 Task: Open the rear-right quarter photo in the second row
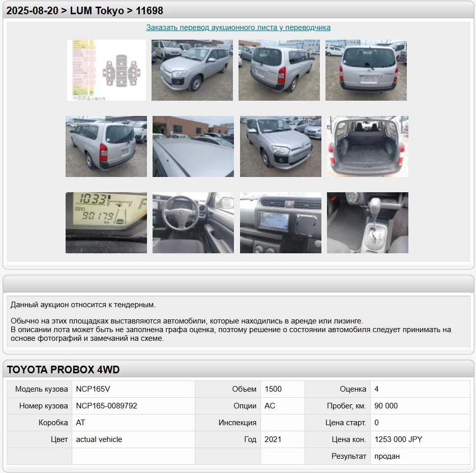click(106, 146)
